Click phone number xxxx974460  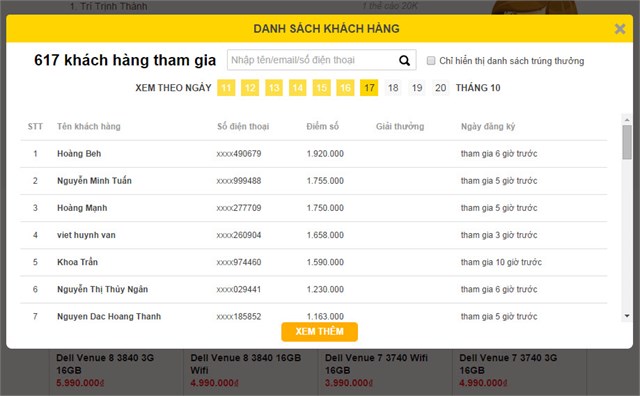(239, 262)
